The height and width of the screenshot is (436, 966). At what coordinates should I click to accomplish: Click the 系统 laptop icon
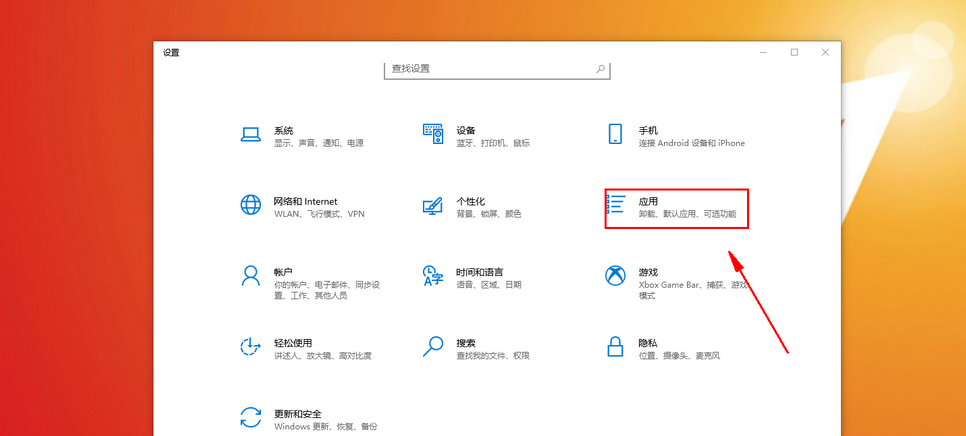[x=250, y=135]
